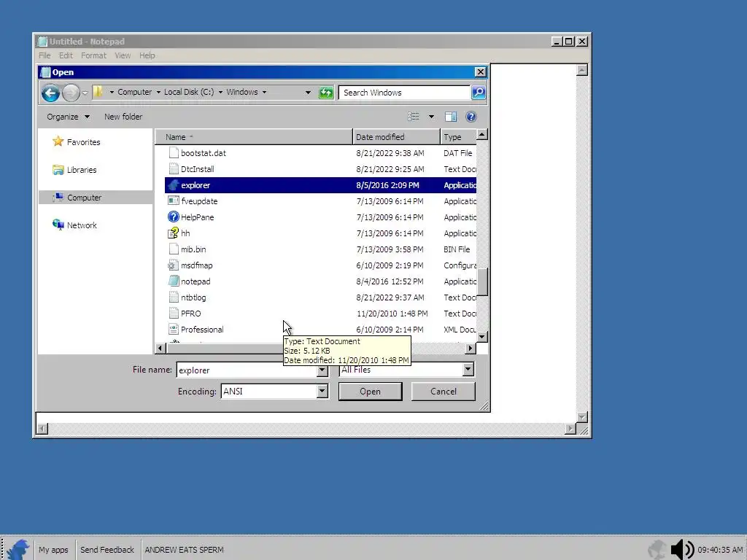Click the bootstat.dat file icon
This screenshot has height=560, width=747.
(174, 153)
